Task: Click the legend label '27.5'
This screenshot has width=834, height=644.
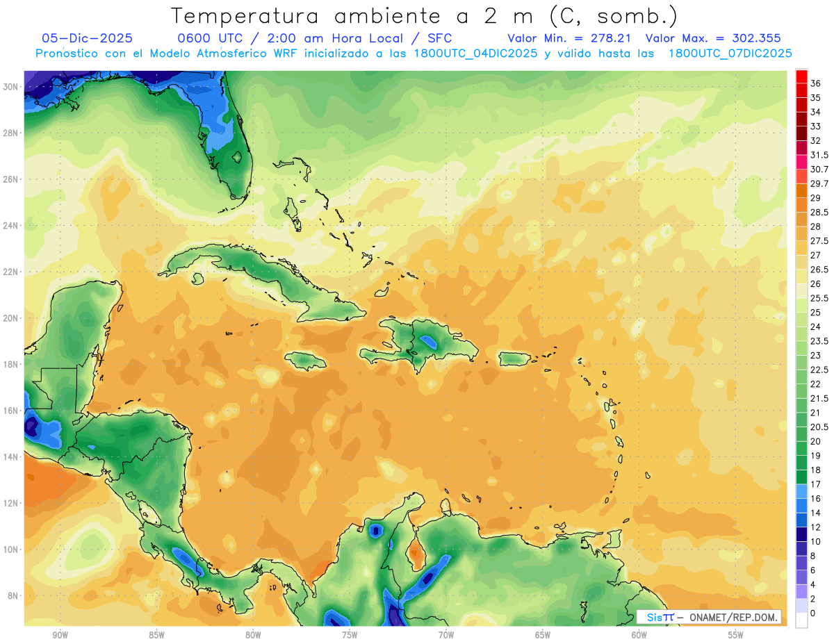Action: click(x=819, y=241)
